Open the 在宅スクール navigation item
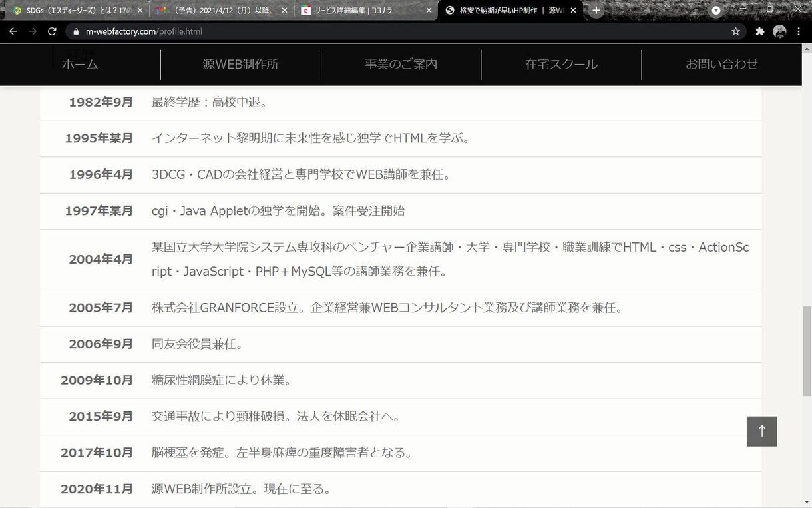This screenshot has width=812, height=508. pos(561,64)
